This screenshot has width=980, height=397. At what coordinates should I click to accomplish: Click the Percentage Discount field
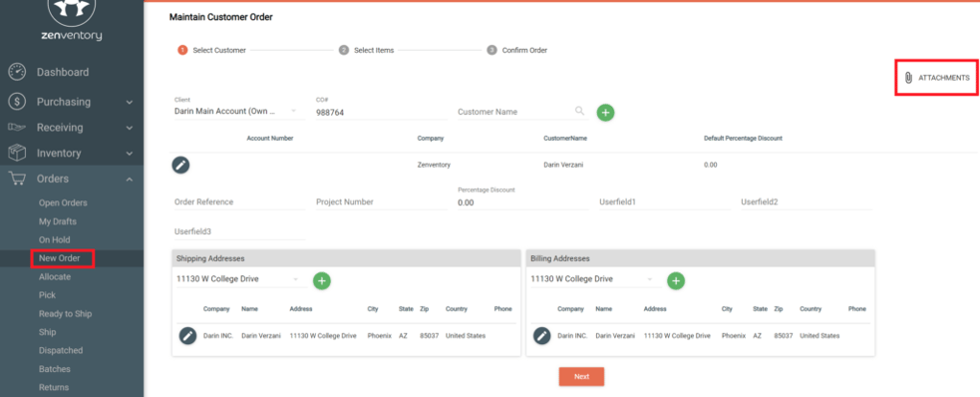pyautogui.click(x=523, y=202)
